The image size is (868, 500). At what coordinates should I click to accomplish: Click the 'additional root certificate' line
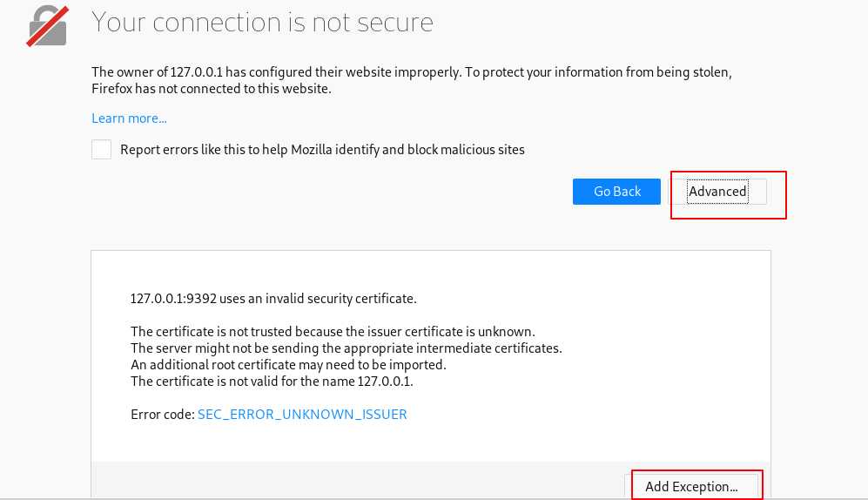tap(288, 365)
